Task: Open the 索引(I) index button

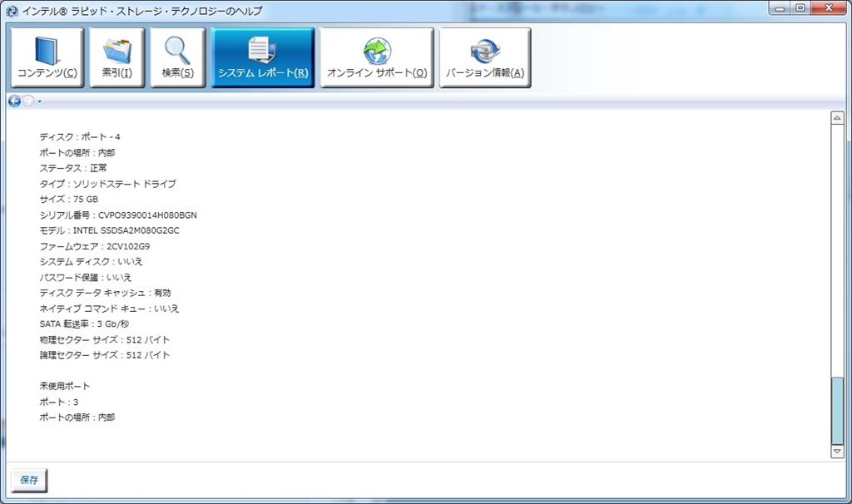Action: [116, 57]
